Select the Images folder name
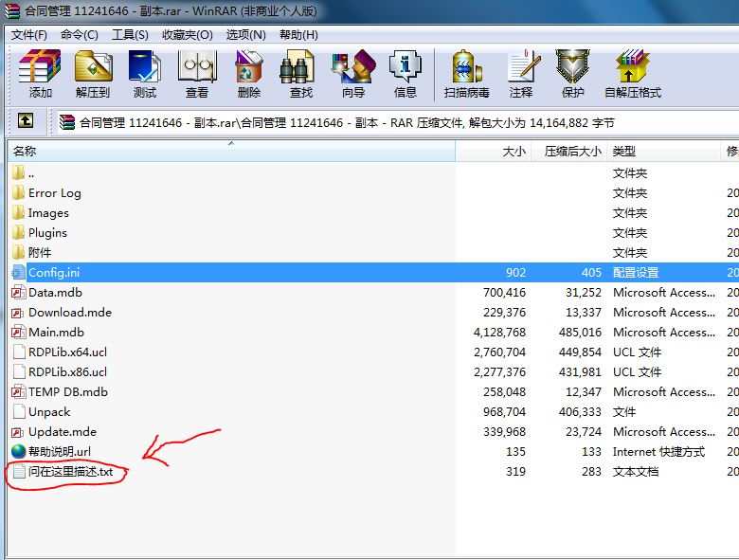The height and width of the screenshot is (560, 739). pyautogui.click(x=48, y=212)
